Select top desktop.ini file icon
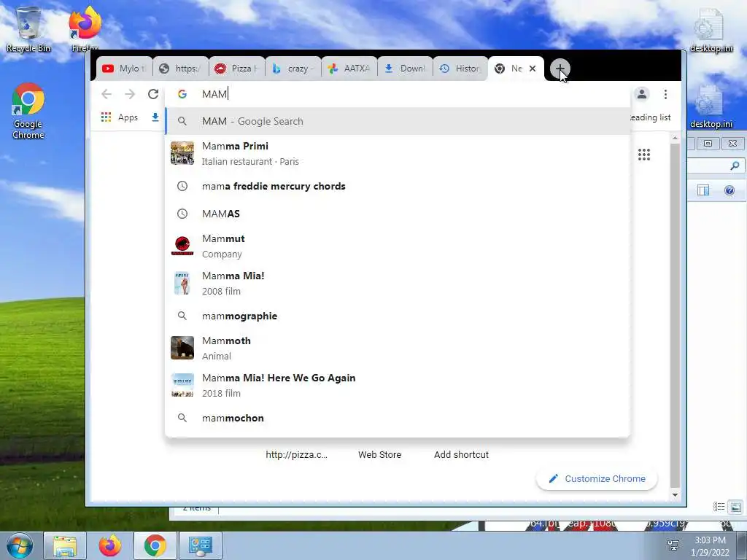This screenshot has width=747, height=560. click(711, 29)
